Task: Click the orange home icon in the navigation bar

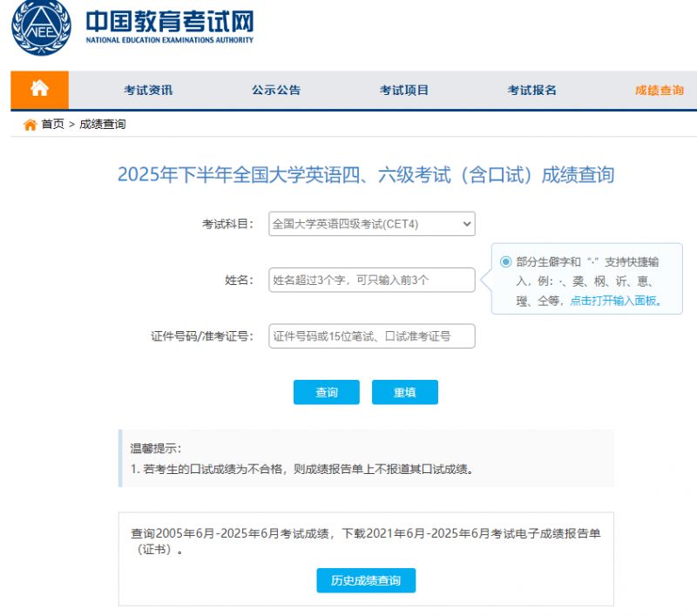Action: click(38, 90)
